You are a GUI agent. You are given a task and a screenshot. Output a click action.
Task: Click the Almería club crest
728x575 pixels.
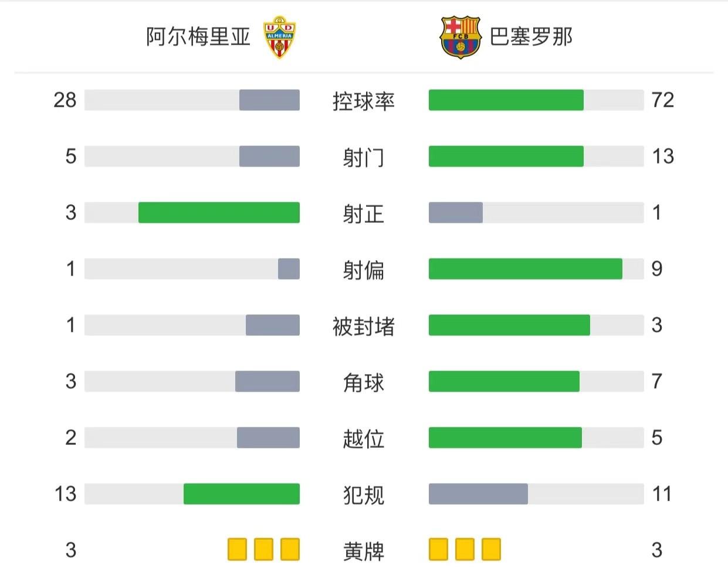pyautogui.click(x=279, y=38)
